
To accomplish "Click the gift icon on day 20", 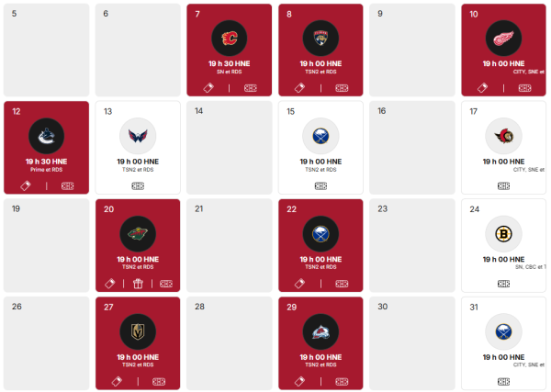I will pyautogui.click(x=139, y=284).
